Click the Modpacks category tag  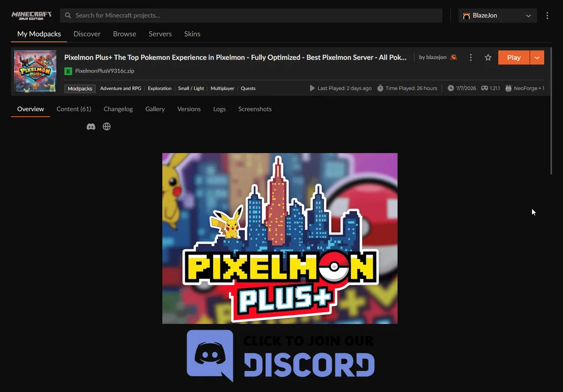pos(80,88)
